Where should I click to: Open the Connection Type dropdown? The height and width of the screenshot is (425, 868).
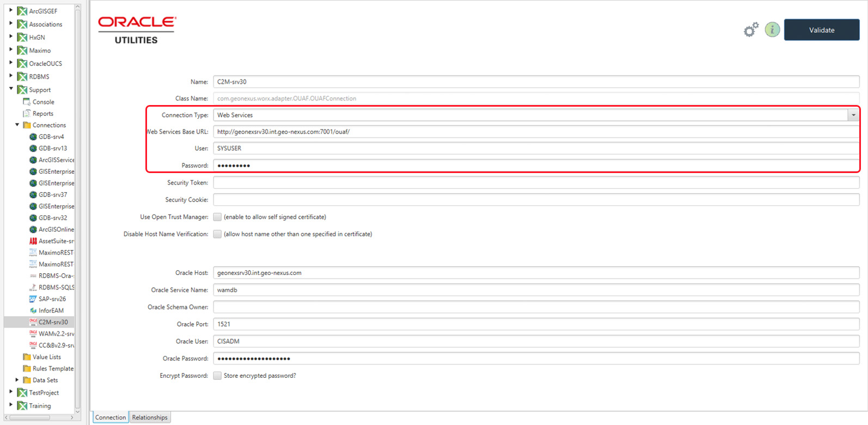[853, 115]
